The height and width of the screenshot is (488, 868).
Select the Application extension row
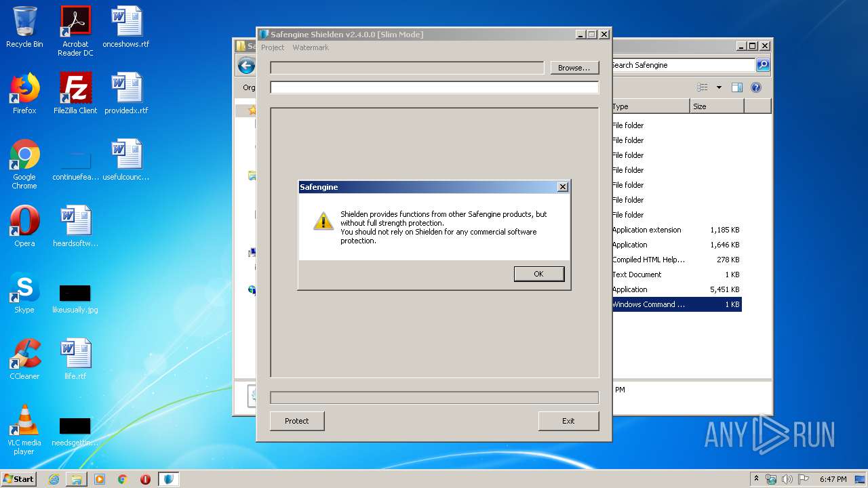tap(676, 230)
